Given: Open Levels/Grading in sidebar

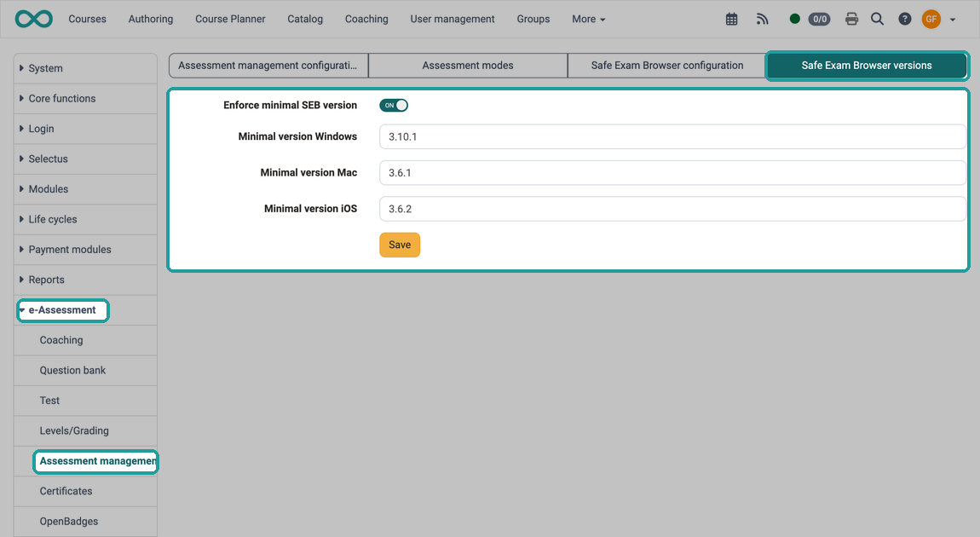Looking at the screenshot, I should (85, 430).
